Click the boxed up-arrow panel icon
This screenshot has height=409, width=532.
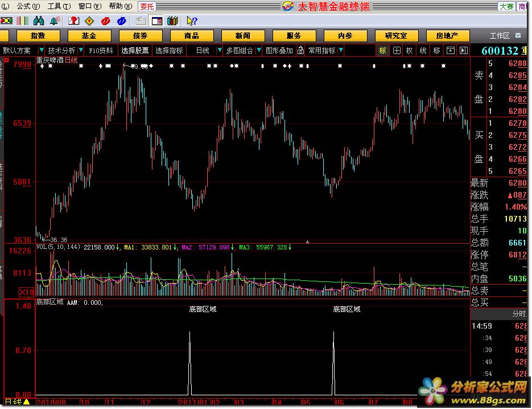coord(450,51)
